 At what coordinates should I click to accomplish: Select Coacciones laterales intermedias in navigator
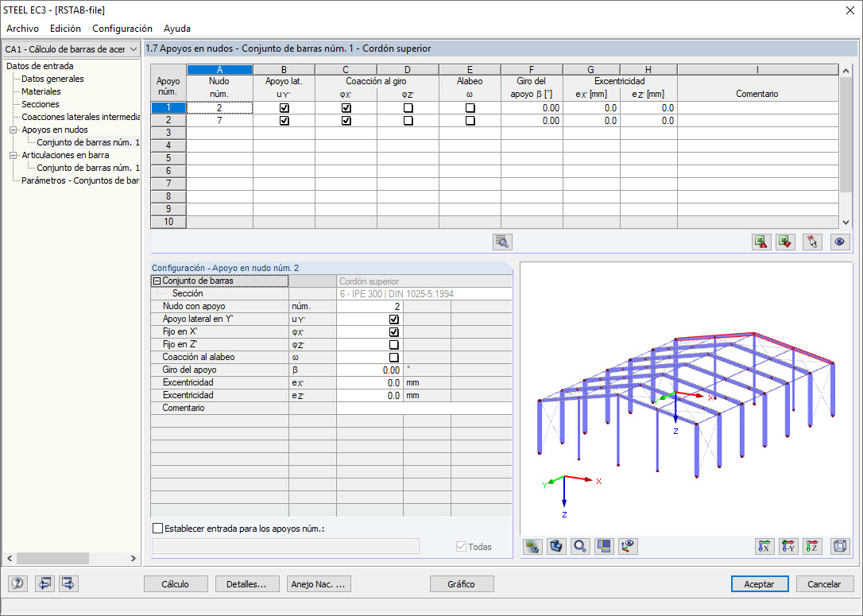point(80,117)
